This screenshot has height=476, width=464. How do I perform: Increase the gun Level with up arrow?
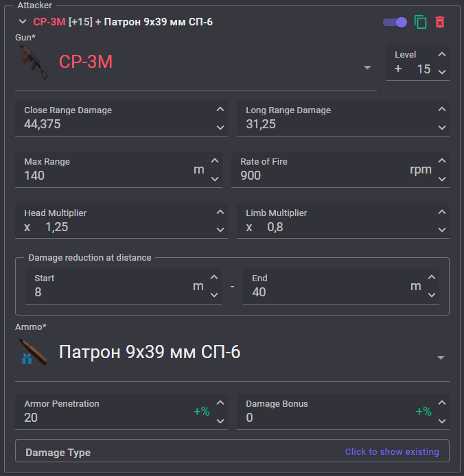[442, 54]
